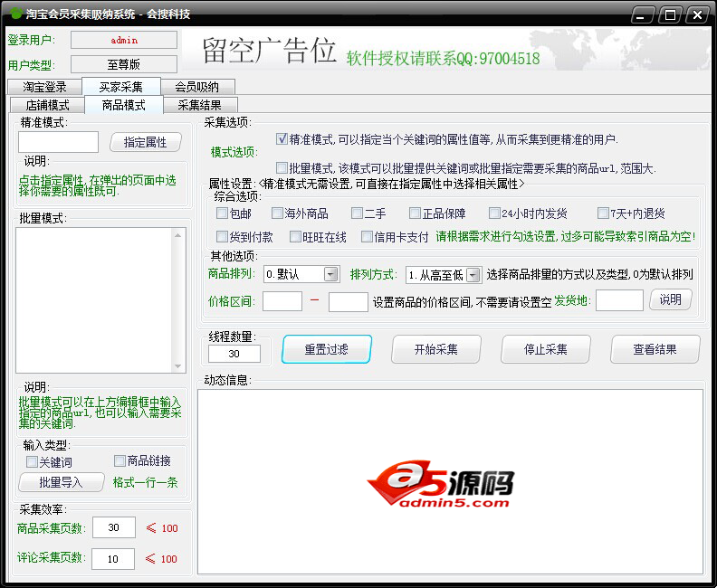Enable the 7天+内退货 option
Viewport: 717px width, 588px height.
(x=603, y=213)
